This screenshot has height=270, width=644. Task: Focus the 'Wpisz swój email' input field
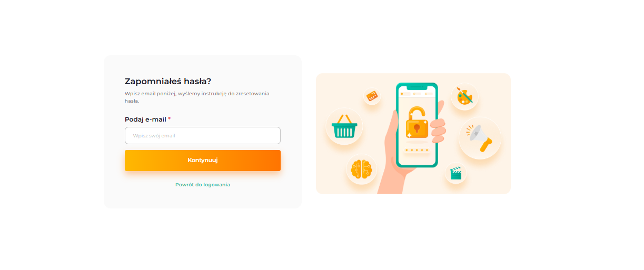pos(203,135)
